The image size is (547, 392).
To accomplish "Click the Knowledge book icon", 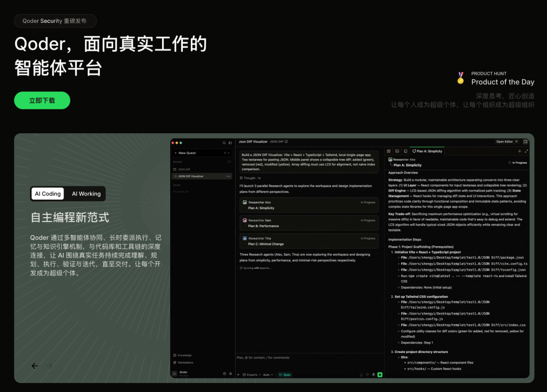I will click(175, 356).
